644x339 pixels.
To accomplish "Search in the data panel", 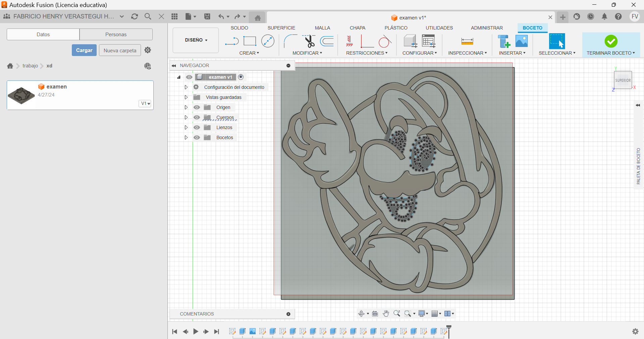I will click(148, 16).
